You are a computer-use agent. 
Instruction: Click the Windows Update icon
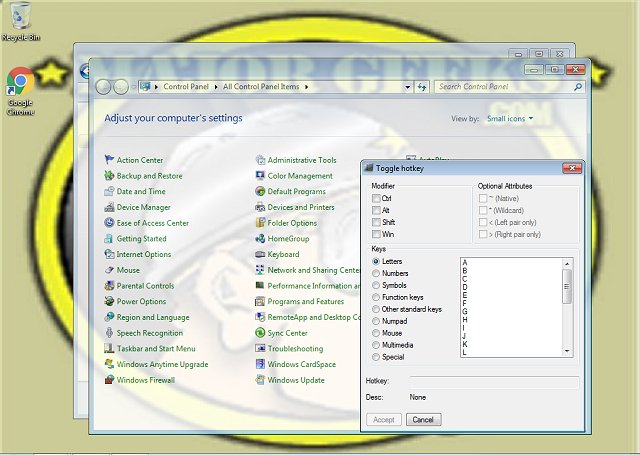pos(260,380)
